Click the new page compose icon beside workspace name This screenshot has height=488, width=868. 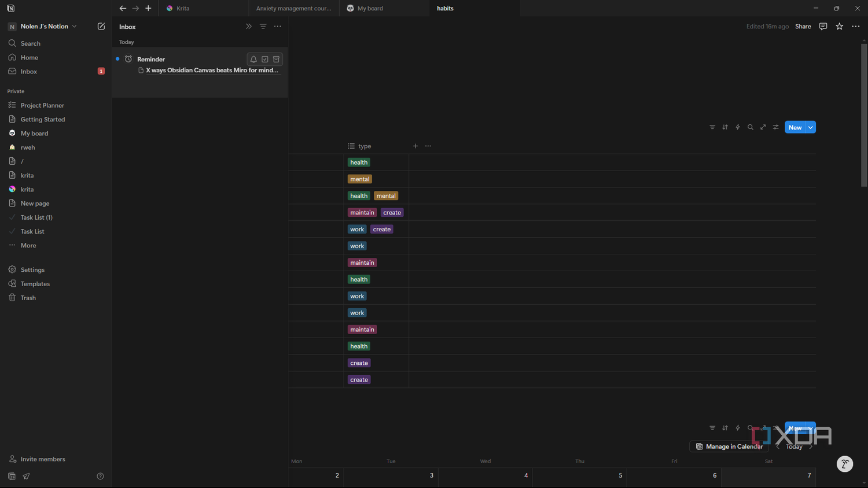click(101, 27)
